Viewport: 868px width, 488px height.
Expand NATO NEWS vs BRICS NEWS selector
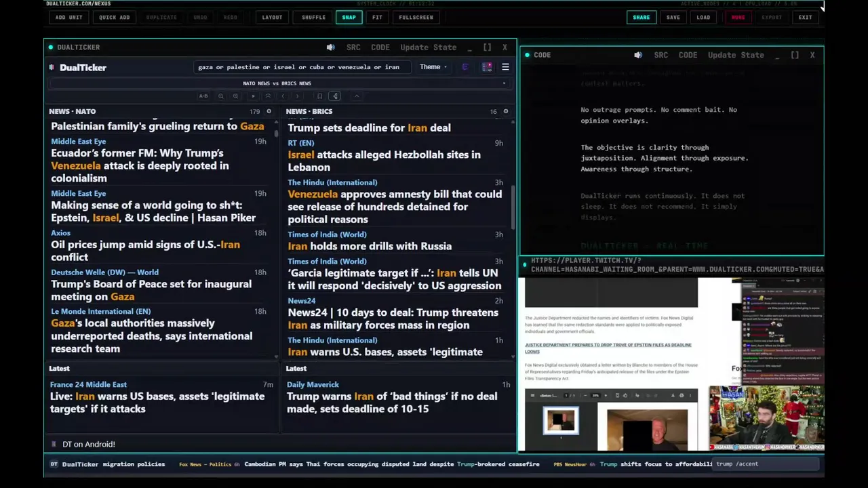click(277, 83)
